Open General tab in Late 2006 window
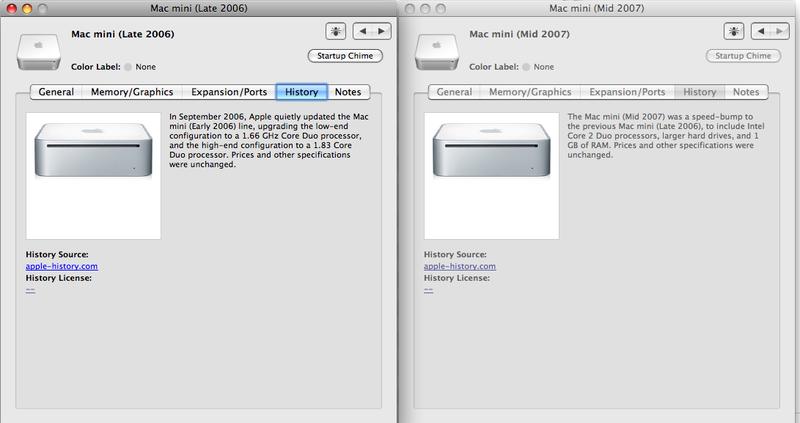800x423 pixels. (56, 92)
